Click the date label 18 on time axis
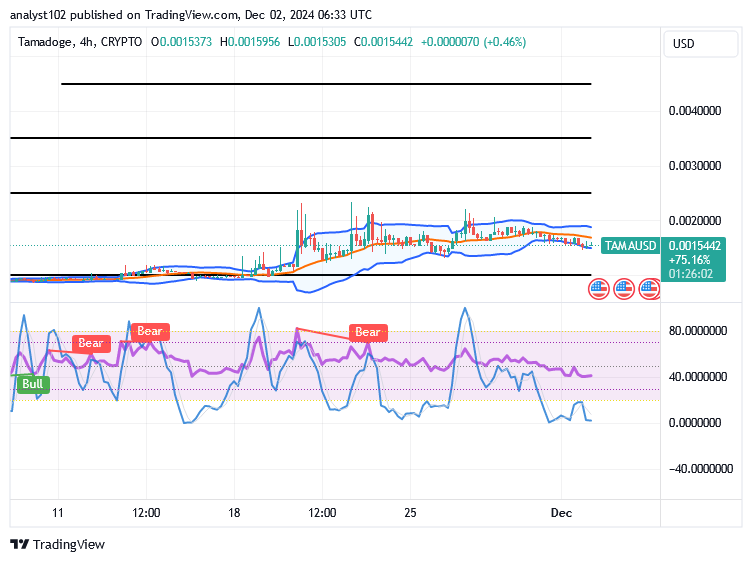The image size is (752, 562). pyautogui.click(x=234, y=513)
